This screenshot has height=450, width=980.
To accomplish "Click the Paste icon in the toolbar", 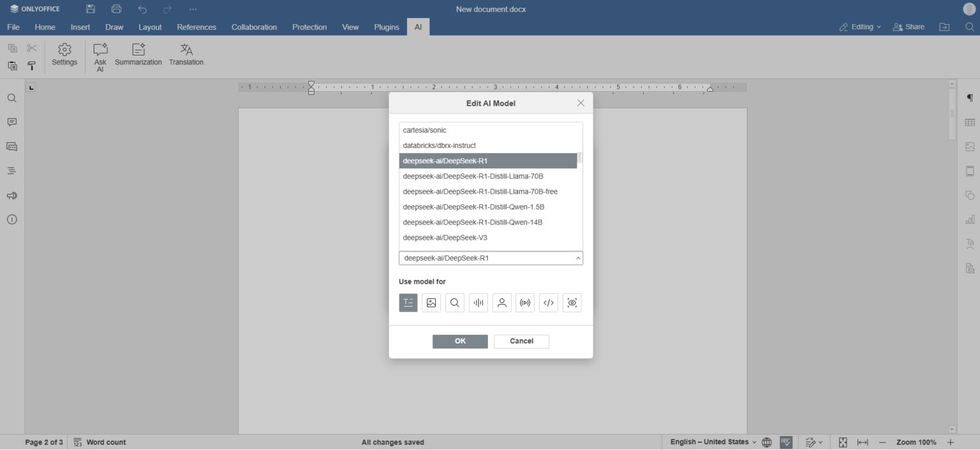I will (12, 66).
